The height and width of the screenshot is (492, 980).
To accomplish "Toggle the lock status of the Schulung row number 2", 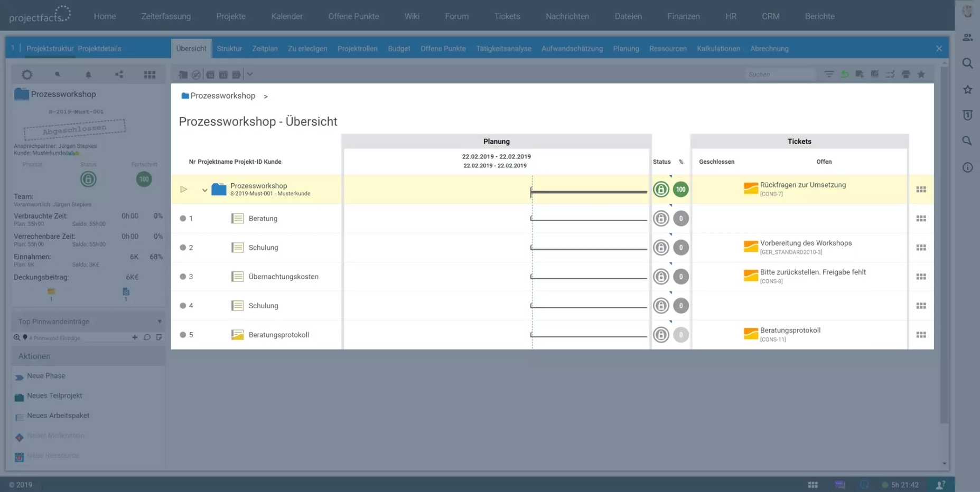I will pyautogui.click(x=661, y=248).
